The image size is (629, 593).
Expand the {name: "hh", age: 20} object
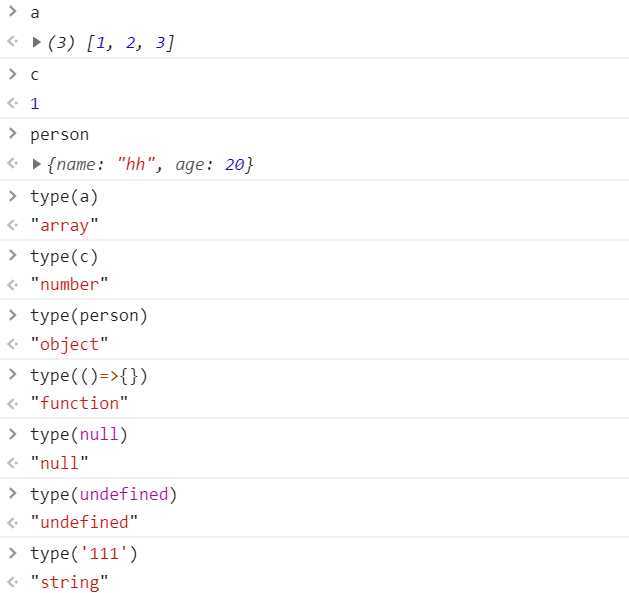pyautogui.click(x=37, y=164)
